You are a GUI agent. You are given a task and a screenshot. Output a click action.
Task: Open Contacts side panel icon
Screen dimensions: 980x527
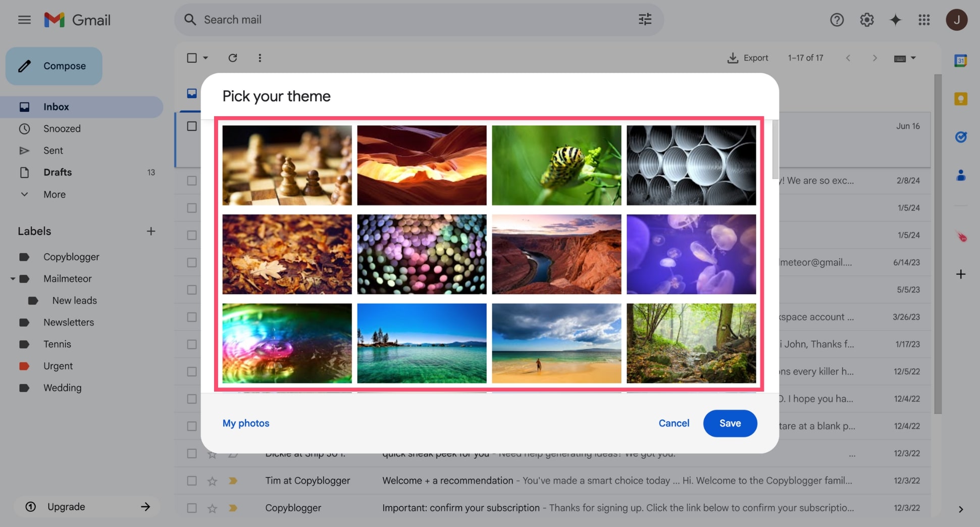(x=960, y=175)
